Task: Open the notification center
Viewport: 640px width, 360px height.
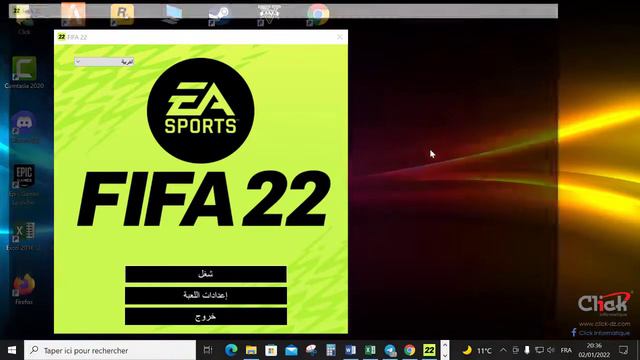Action: coord(623,350)
